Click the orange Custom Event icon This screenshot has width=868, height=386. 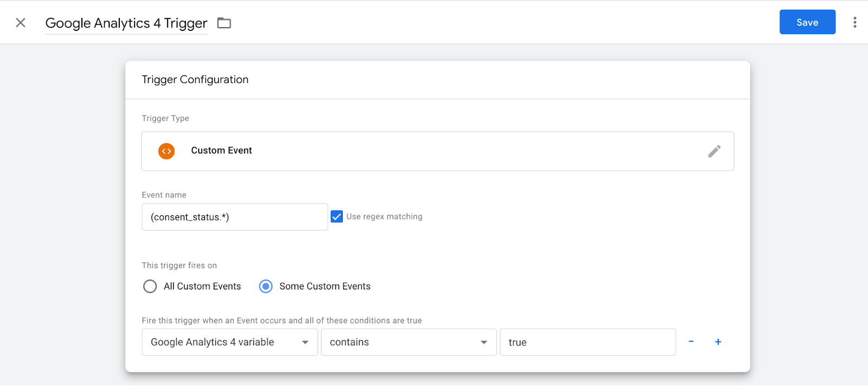(x=167, y=151)
